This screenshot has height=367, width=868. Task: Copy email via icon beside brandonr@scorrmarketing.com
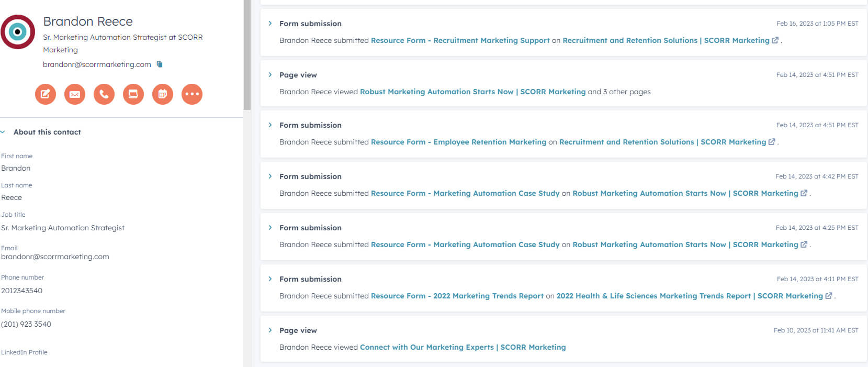pos(160,64)
